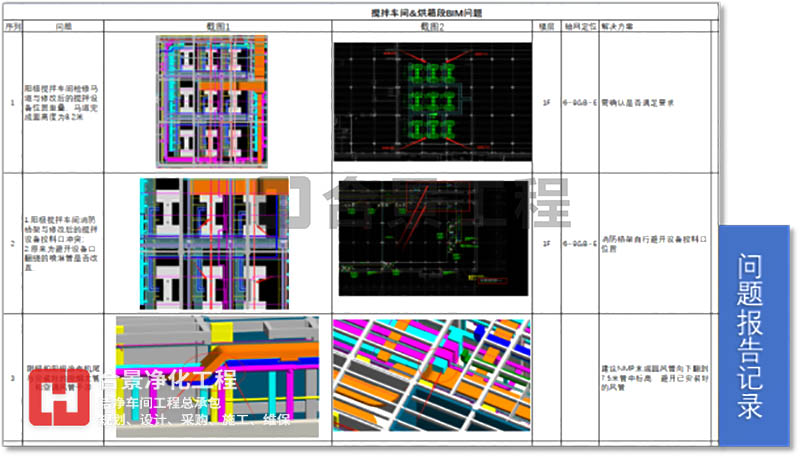Select the 序列 column header

pos(13,28)
